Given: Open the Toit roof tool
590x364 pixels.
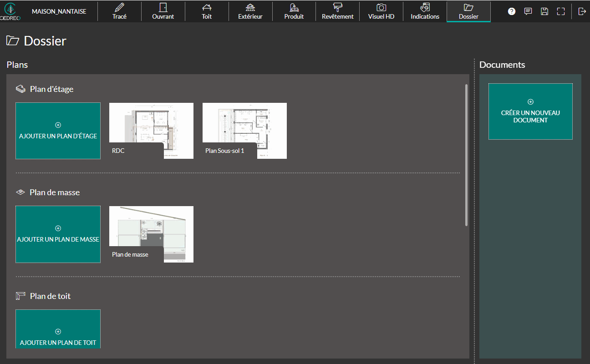Looking at the screenshot, I should [207, 11].
